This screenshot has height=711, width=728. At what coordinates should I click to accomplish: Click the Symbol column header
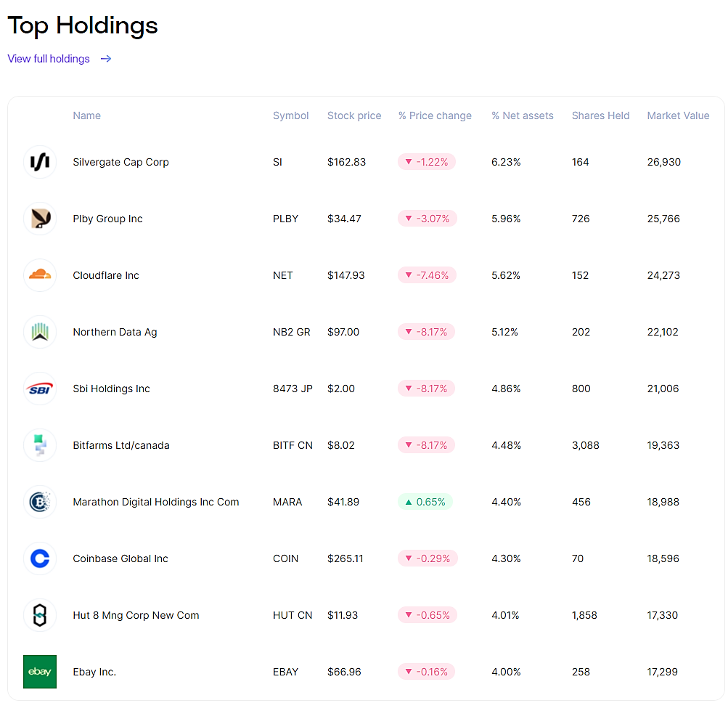pos(290,115)
